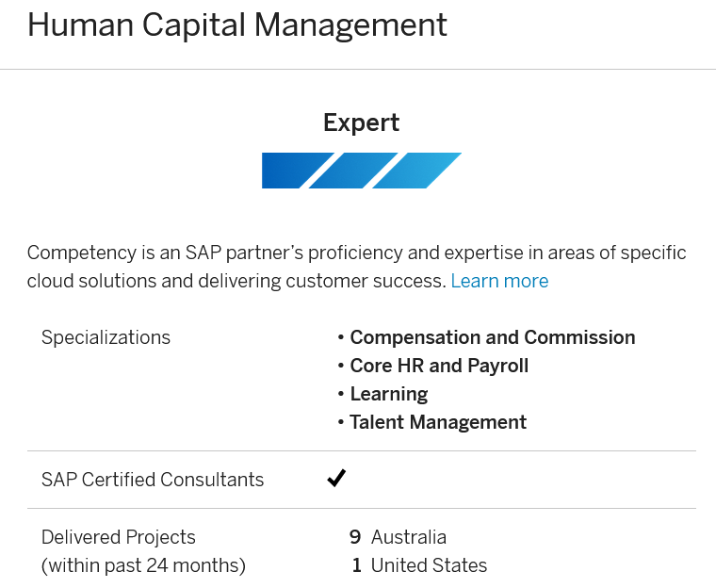The image size is (716, 588).
Task: Click the SAP Certified Consultants checkmark
Action: [x=336, y=479]
